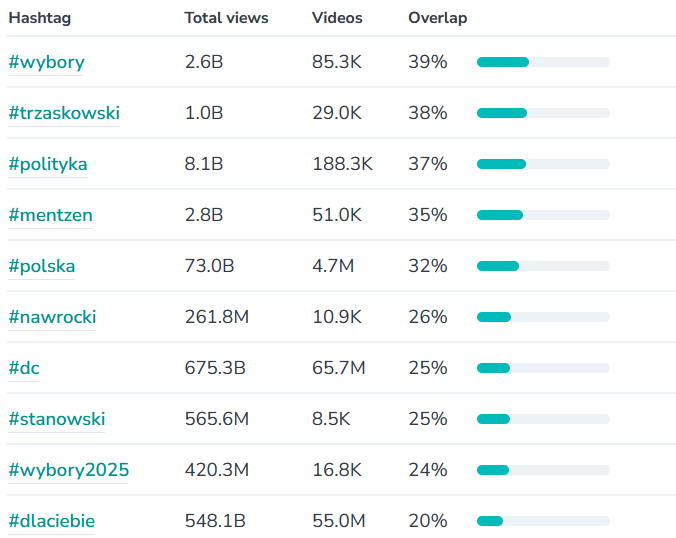The image size is (676, 538).
Task: Click the 73.0B total views value
Action: 209,266
